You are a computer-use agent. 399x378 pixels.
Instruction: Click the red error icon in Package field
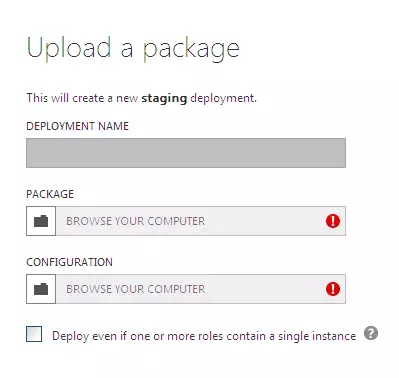point(333,221)
